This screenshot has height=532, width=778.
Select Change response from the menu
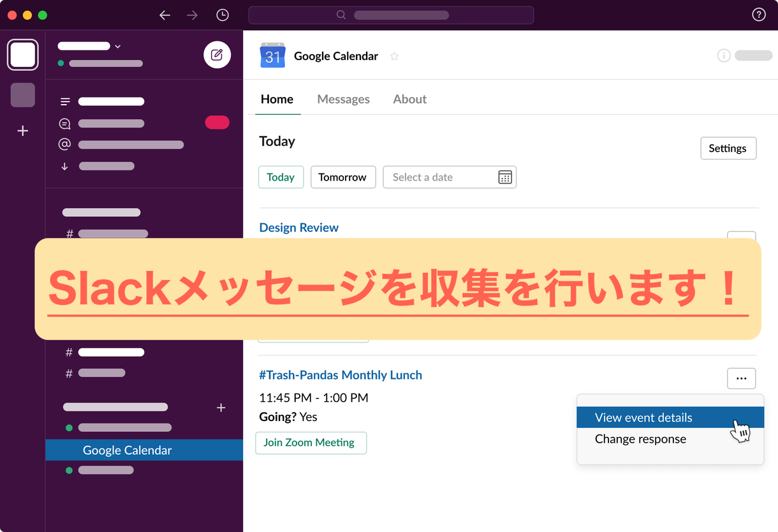pos(640,439)
